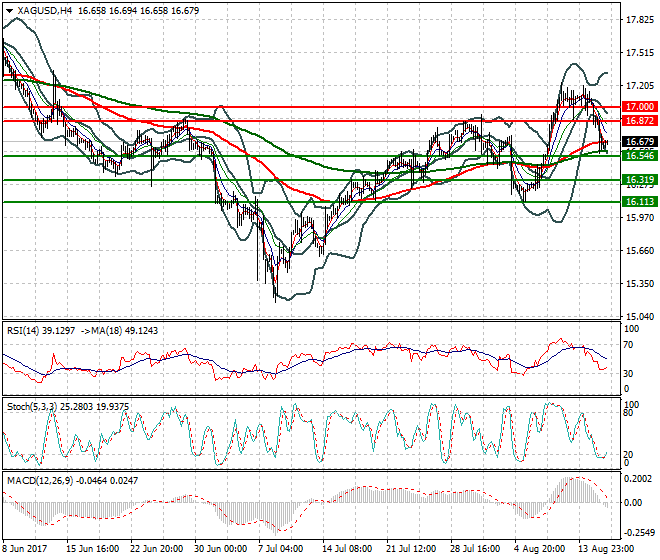Image resolution: width=660 pixels, height=560 pixels.
Task: Select the RSI 70 overbought scale value
Action: pos(628,345)
